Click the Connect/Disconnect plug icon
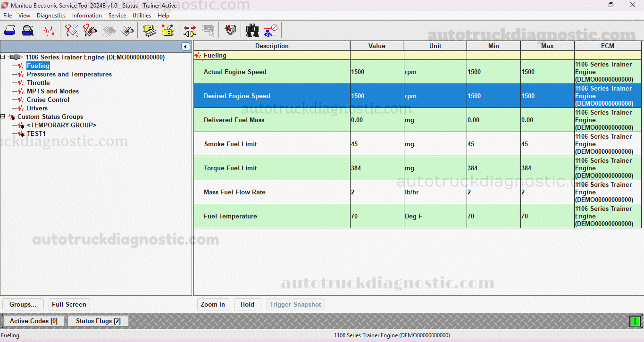Image resolution: width=644 pixels, height=342 pixels. pyautogui.click(x=190, y=31)
